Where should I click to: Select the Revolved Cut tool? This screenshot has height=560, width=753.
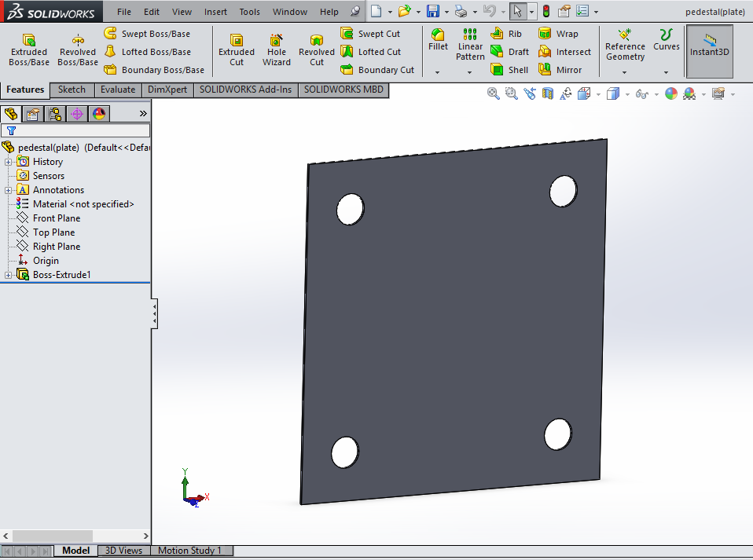[317, 50]
